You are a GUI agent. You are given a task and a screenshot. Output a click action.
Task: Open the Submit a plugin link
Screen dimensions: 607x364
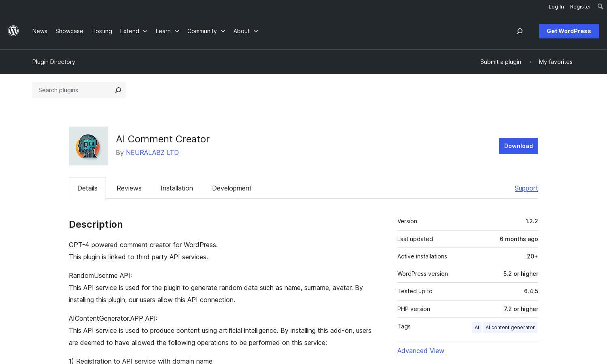coord(501,62)
